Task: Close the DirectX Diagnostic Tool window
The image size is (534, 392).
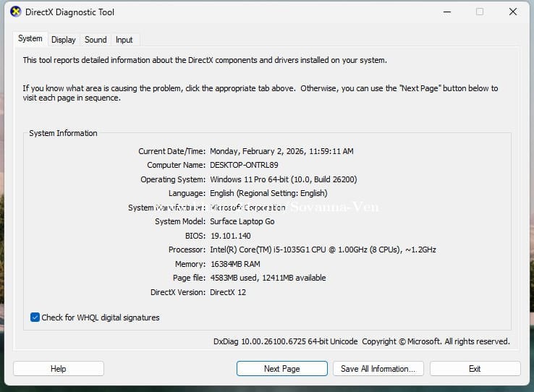Action: pos(512,12)
